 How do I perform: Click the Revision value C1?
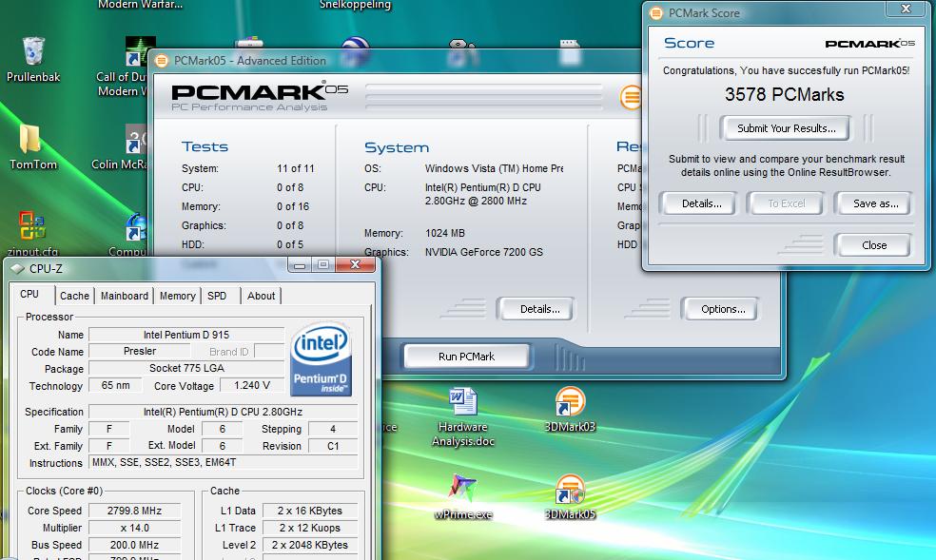[x=333, y=446]
